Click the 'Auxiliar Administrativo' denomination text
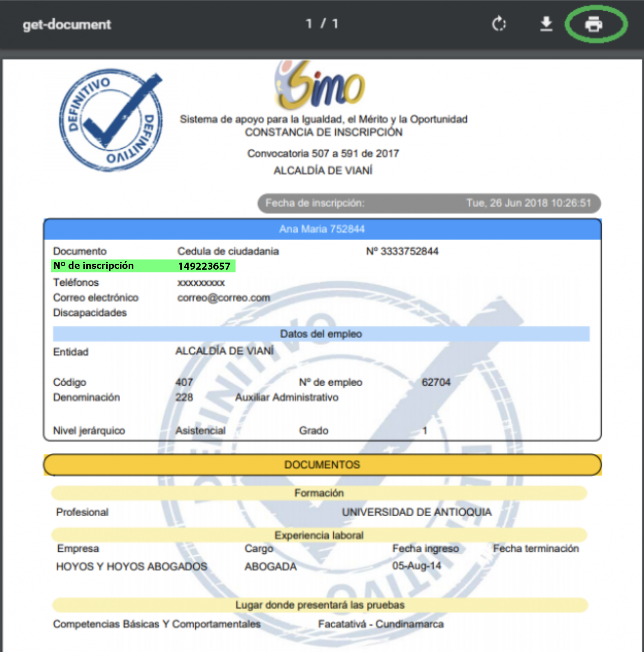This screenshot has width=644, height=652. tap(287, 397)
